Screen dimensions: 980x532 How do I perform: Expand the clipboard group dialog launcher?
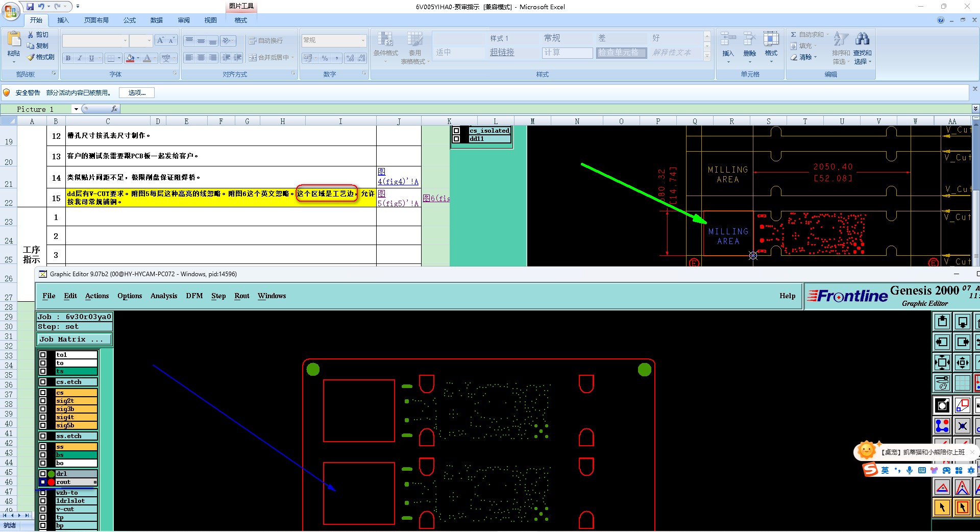pyautogui.click(x=54, y=74)
